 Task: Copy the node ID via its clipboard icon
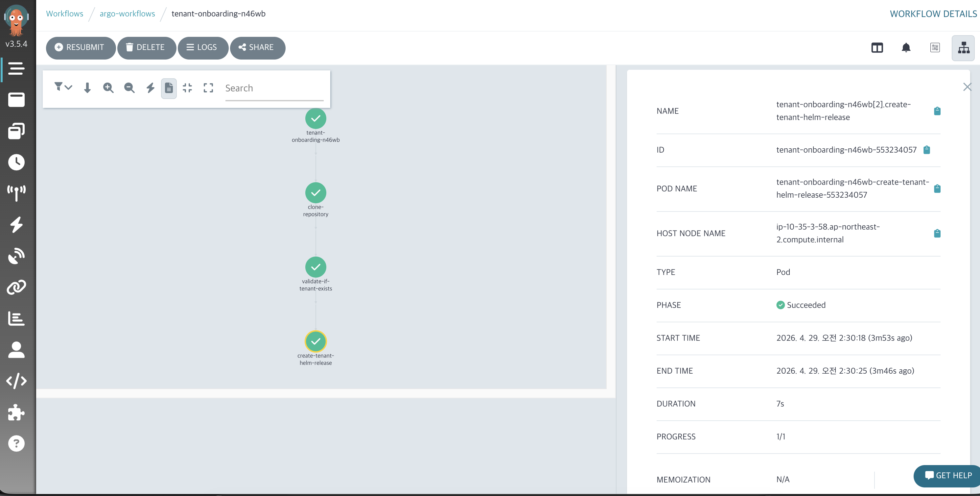927,150
